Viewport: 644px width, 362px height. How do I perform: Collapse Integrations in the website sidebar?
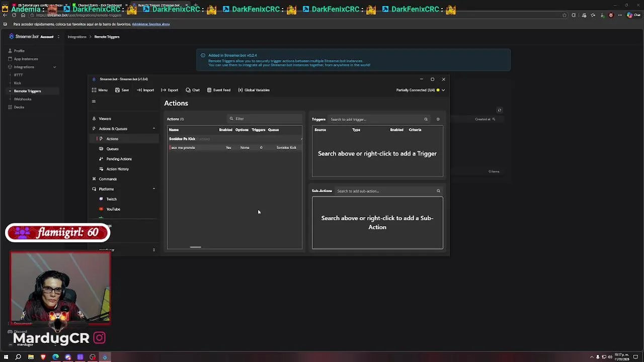54,67
